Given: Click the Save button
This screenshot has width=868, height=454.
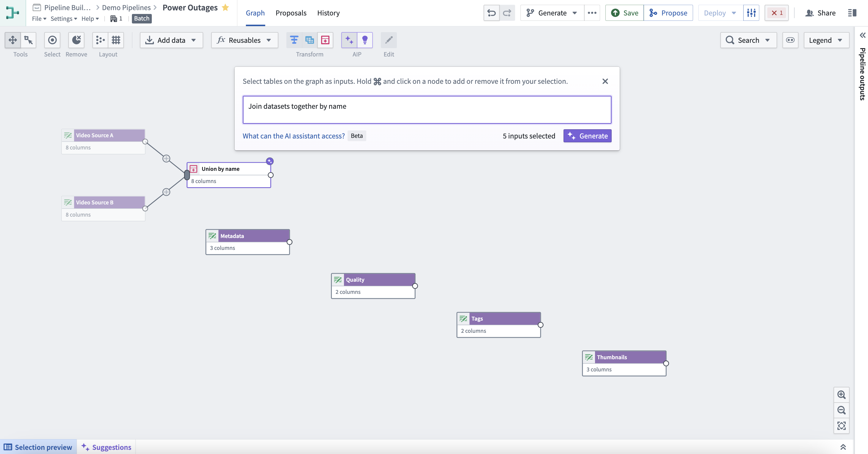Looking at the screenshot, I should click(x=625, y=13).
